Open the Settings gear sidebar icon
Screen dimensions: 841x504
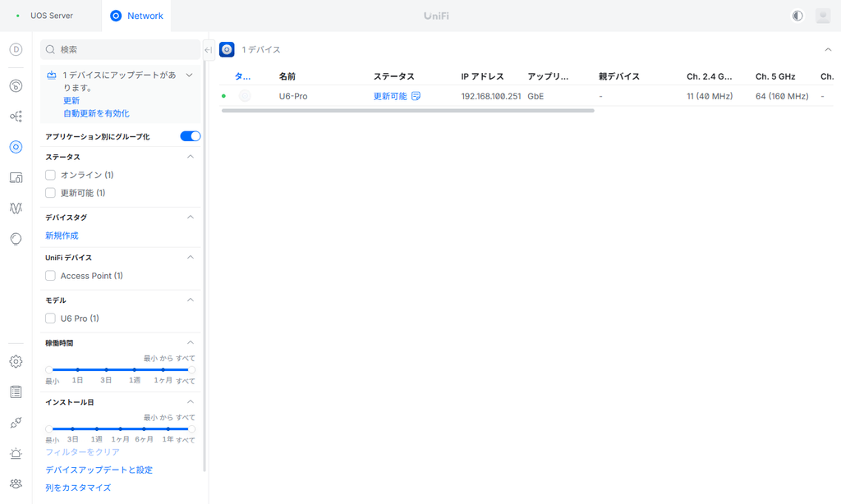pyautogui.click(x=16, y=361)
